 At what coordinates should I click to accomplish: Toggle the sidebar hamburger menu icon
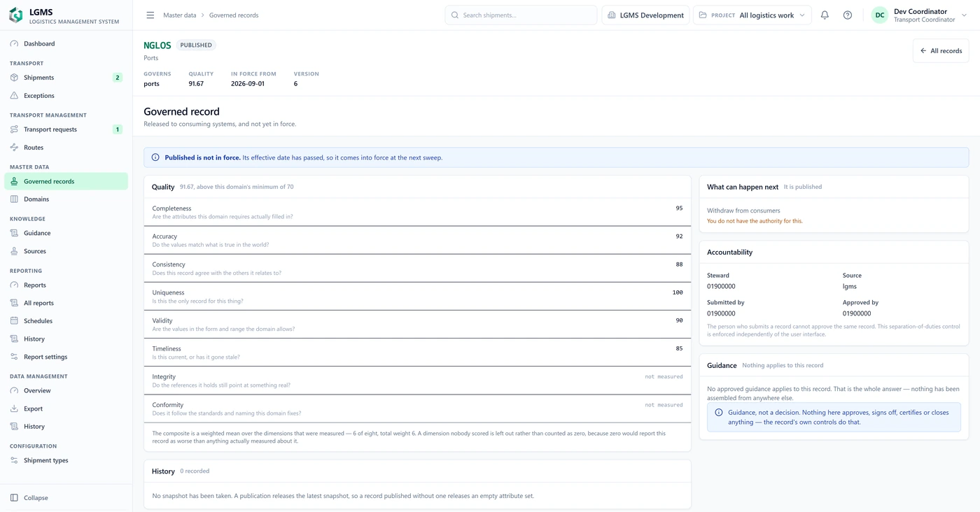(150, 15)
